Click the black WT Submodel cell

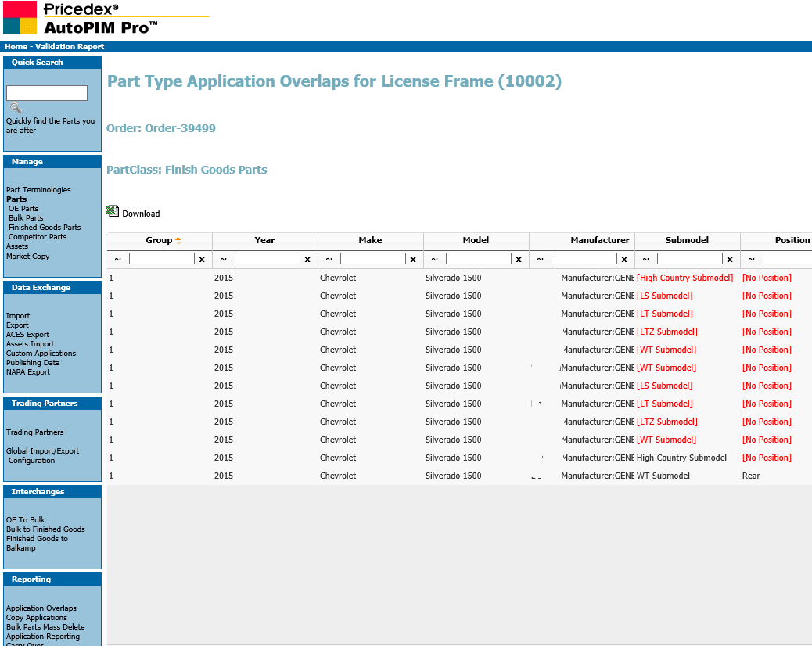point(663,476)
